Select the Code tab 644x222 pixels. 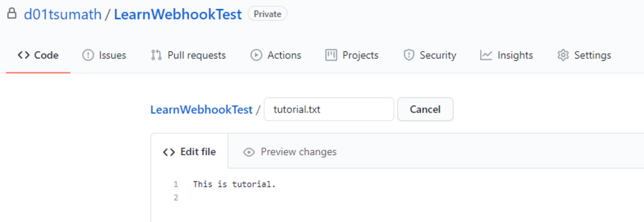pos(38,55)
